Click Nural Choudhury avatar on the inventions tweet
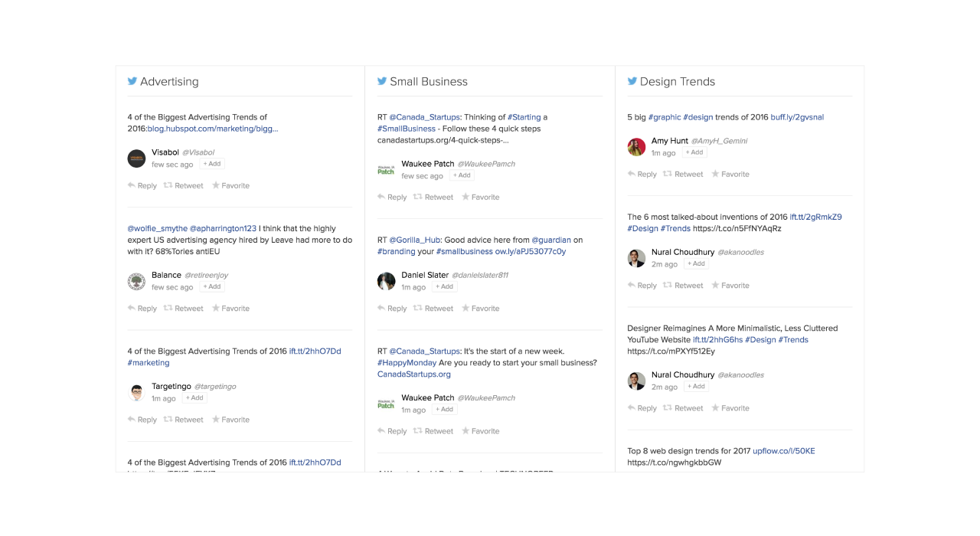Image resolution: width=980 pixels, height=536 pixels. 636,258
